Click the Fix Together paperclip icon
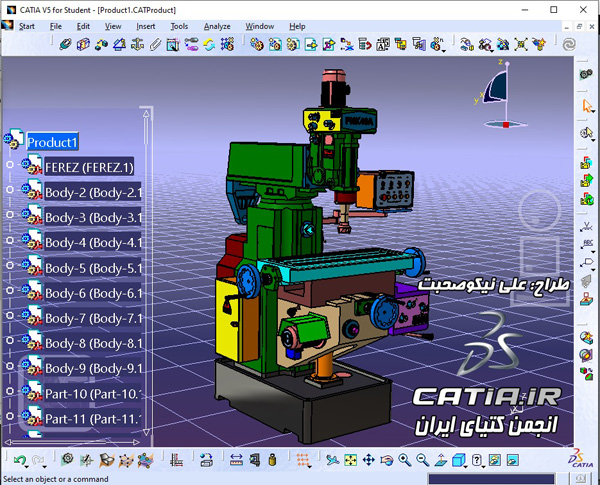 (155, 44)
